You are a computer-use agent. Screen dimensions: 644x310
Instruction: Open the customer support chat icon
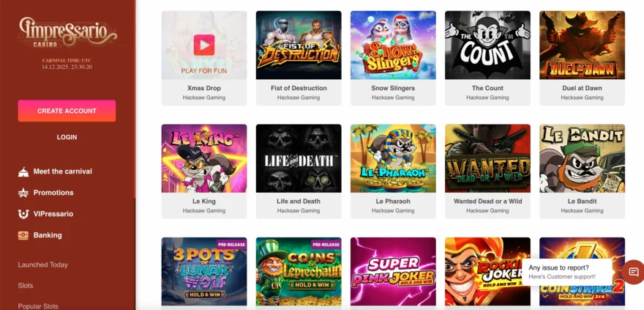(x=634, y=272)
